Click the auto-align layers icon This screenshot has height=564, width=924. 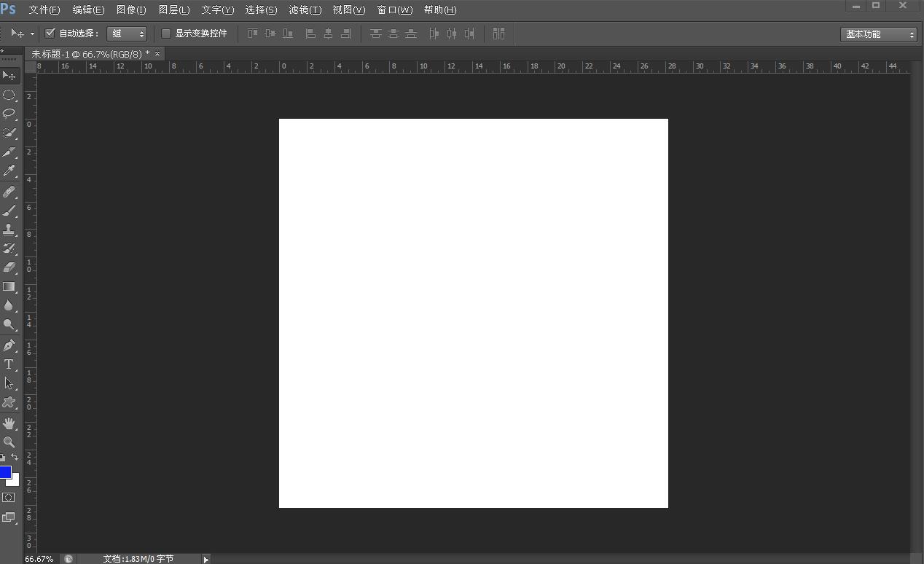pyautogui.click(x=498, y=34)
